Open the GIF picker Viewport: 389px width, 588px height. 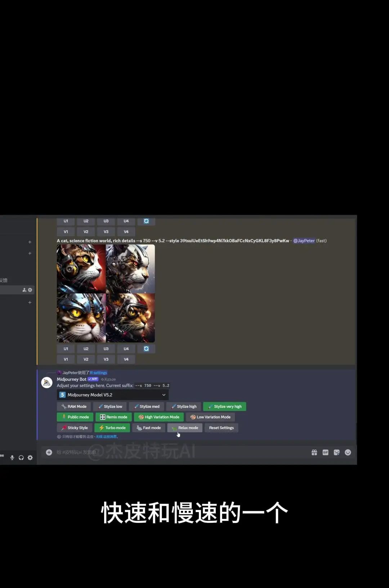(325, 453)
